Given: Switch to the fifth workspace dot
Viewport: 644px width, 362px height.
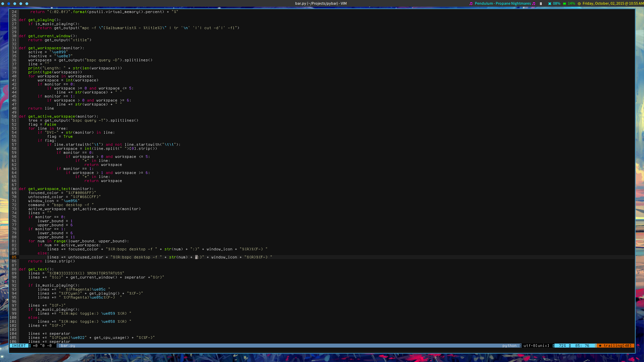Looking at the screenshot, I should tap(27, 4).
